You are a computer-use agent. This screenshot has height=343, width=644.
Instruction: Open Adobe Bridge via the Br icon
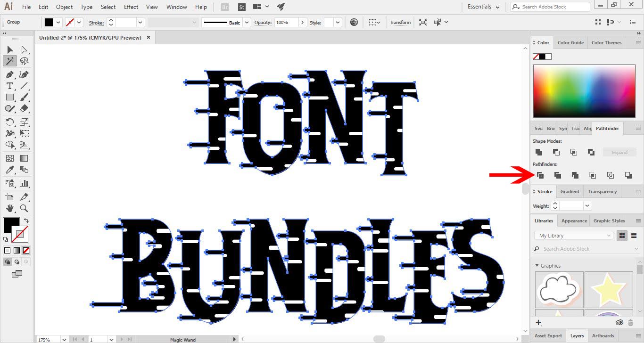tap(225, 7)
